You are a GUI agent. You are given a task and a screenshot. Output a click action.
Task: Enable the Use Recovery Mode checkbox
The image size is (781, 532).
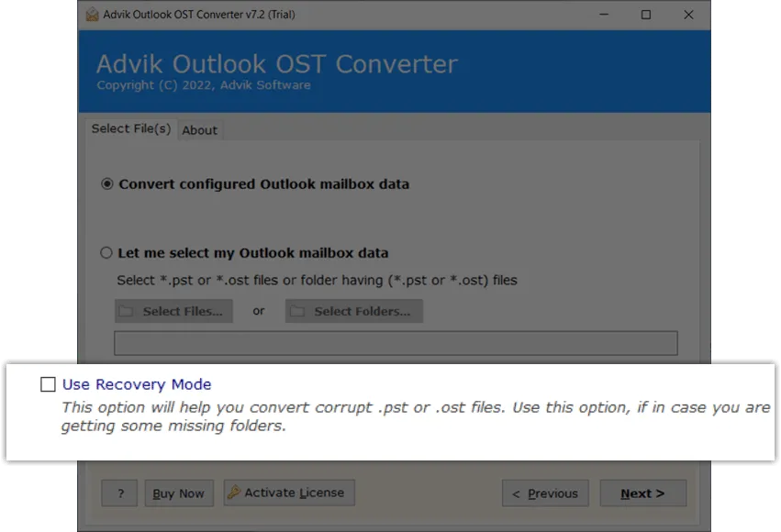(48, 385)
